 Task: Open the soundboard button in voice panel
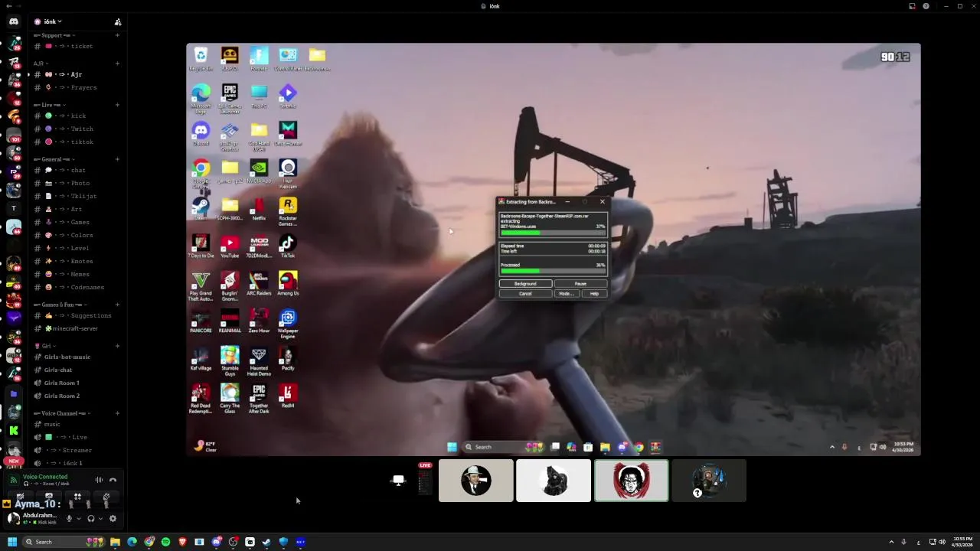[x=106, y=497]
